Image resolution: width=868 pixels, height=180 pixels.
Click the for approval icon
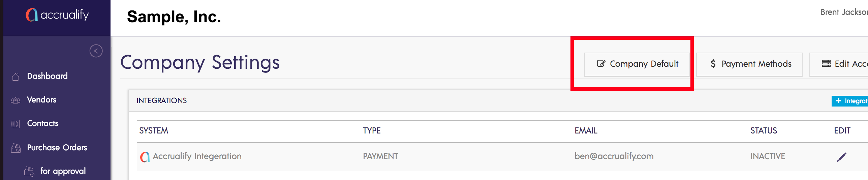pos(29,171)
